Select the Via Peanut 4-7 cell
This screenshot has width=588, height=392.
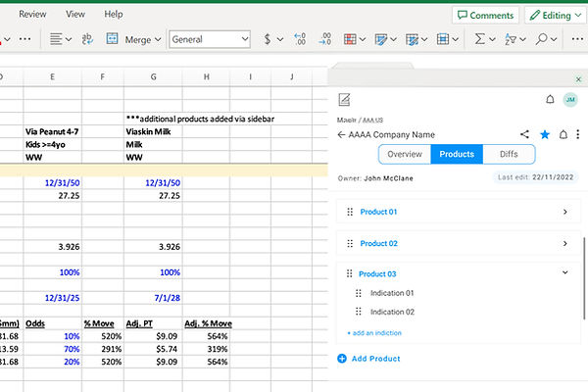[52, 131]
